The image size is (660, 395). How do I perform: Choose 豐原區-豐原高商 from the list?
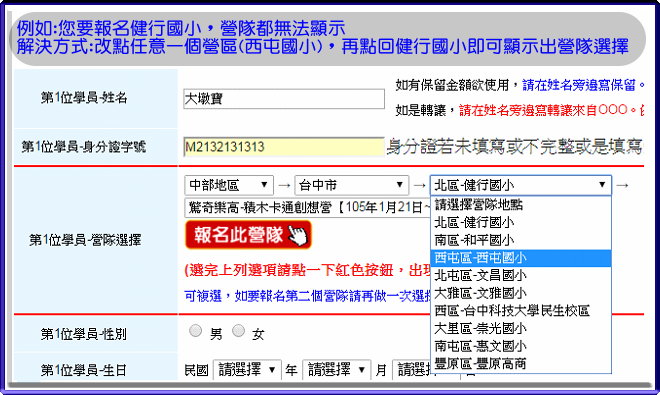(x=521, y=364)
